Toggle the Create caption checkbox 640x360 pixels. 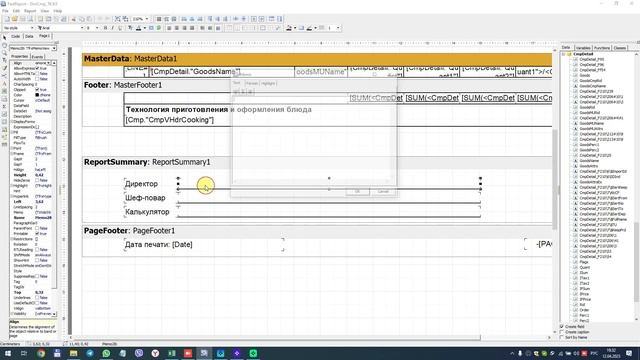click(562, 332)
